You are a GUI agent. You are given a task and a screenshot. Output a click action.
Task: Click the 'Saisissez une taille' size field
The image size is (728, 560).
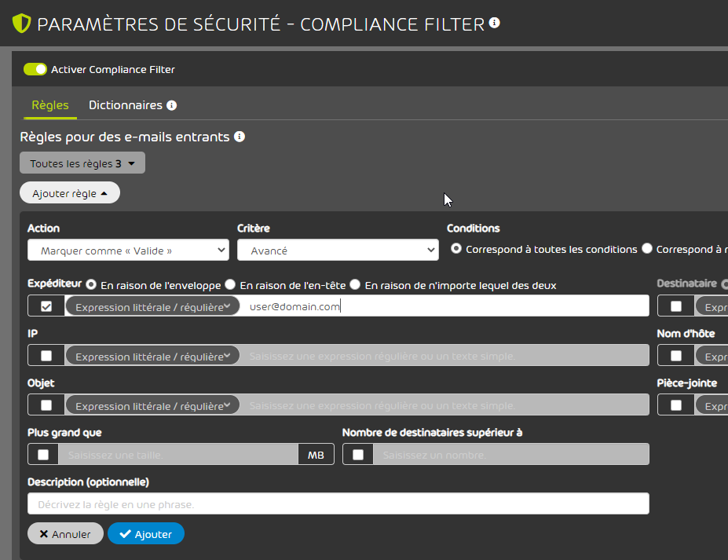178,455
